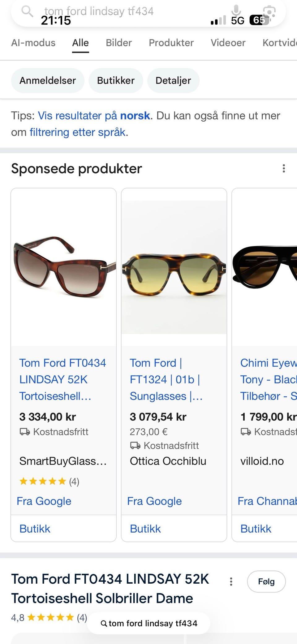Switch to the Bilder tab

tap(119, 43)
